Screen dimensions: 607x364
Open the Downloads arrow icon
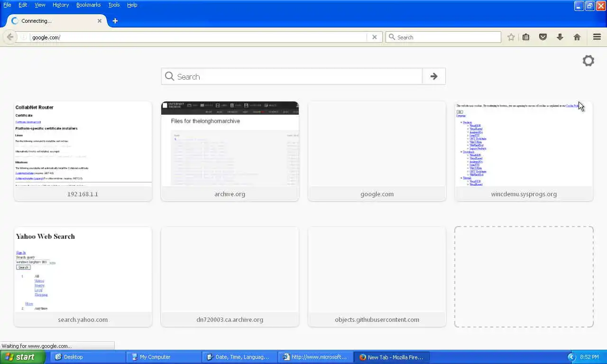[x=560, y=37]
